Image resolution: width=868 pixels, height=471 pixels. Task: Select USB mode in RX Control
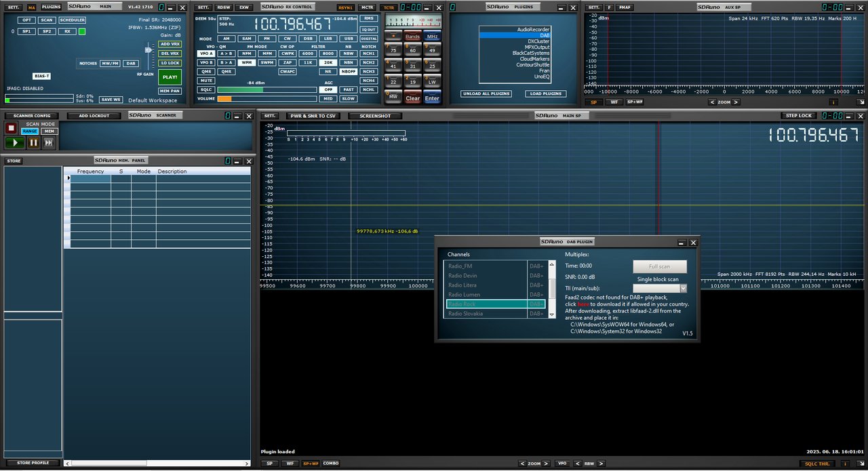click(349, 39)
